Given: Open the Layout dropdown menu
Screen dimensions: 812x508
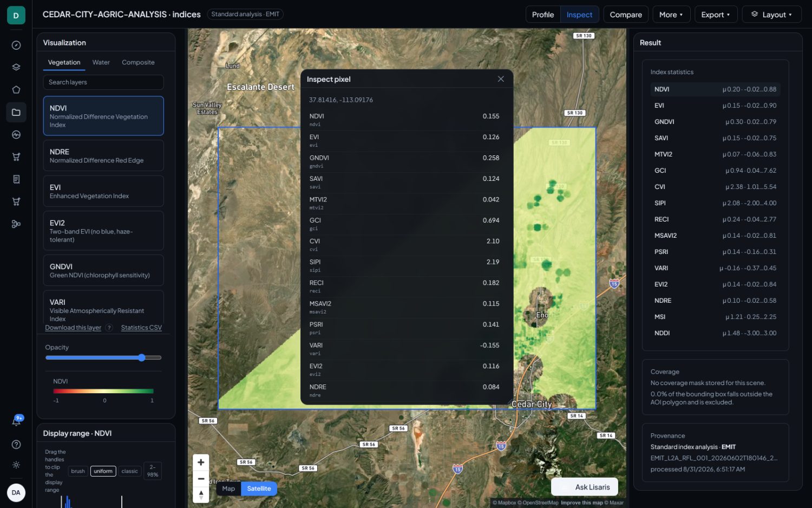Looking at the screenshot, I should click(771, 15).
